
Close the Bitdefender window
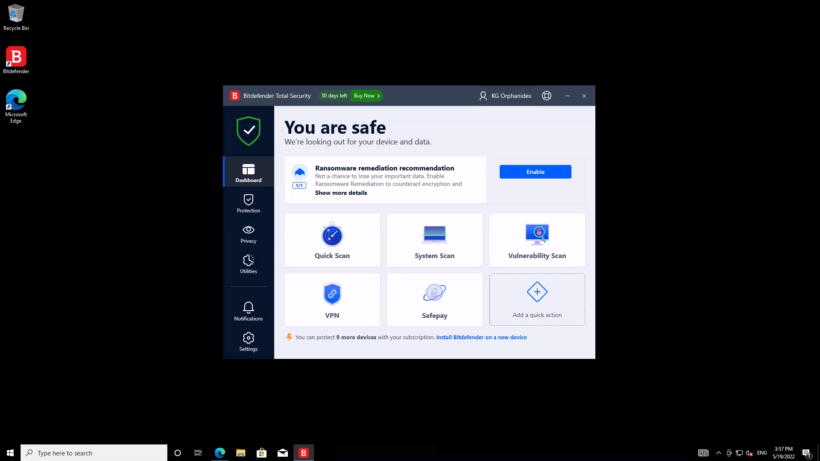click(584, 96)
